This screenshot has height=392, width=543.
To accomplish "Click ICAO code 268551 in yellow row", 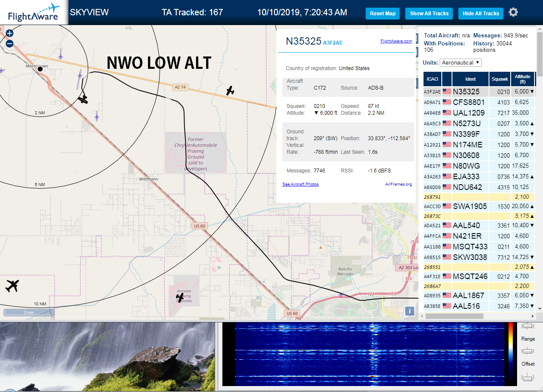I will coord(432,267).
